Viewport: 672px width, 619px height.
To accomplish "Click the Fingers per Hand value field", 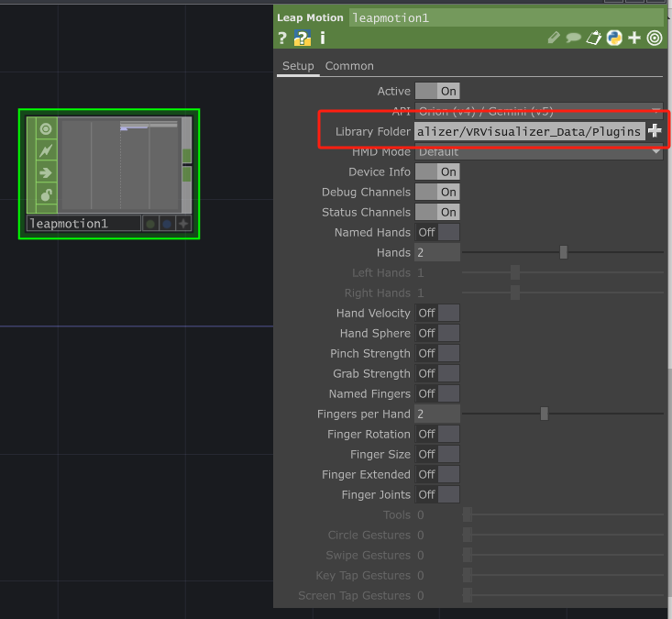I will [x=437, y=414].
